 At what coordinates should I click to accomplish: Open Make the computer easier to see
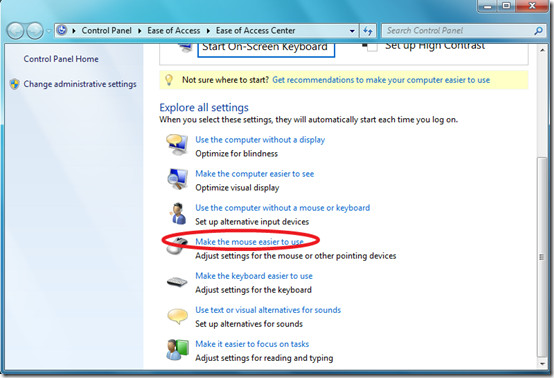coord(254,174)
